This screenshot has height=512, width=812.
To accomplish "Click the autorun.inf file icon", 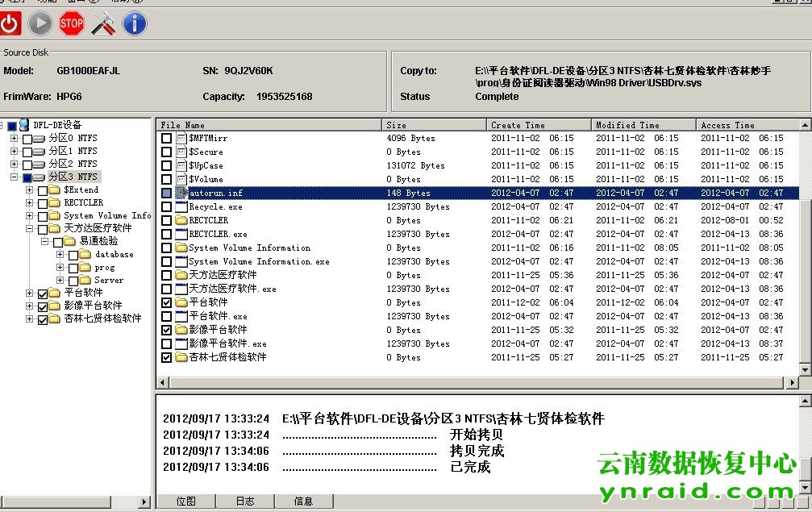I will (181, 194).
